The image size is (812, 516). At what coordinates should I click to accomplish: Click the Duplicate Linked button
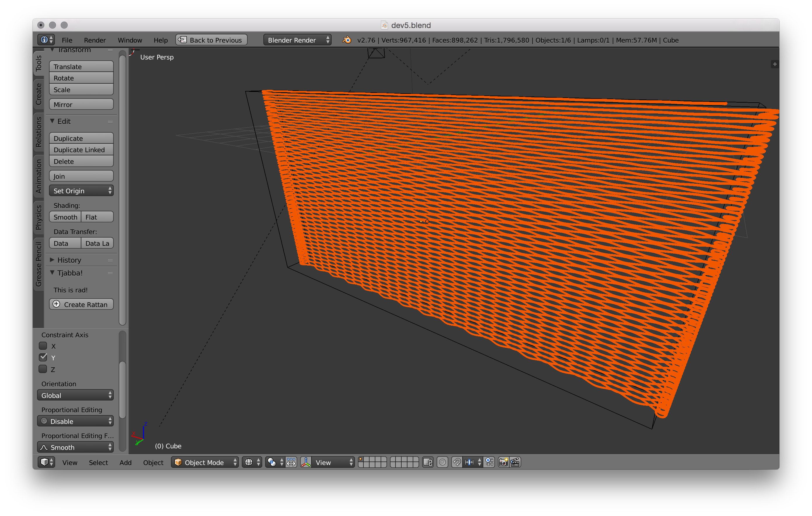81,149
